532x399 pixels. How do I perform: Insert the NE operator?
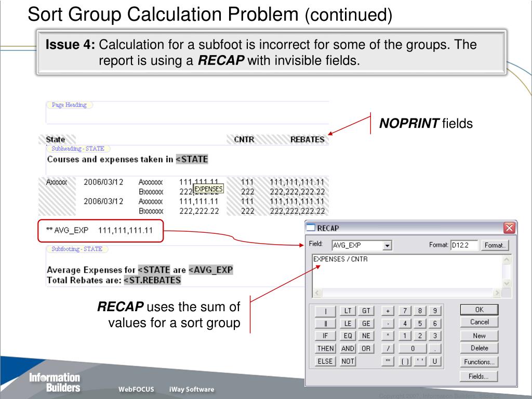(366, 336)
